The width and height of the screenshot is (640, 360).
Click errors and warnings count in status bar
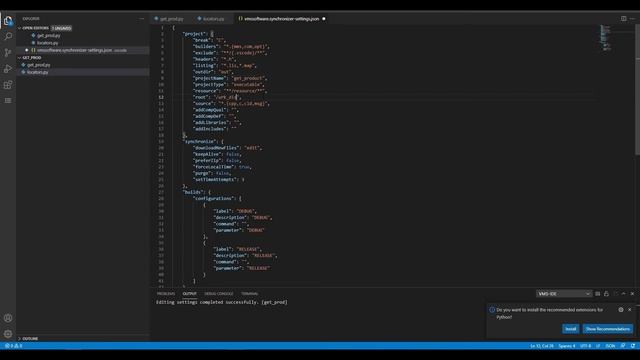coord(13,346)
